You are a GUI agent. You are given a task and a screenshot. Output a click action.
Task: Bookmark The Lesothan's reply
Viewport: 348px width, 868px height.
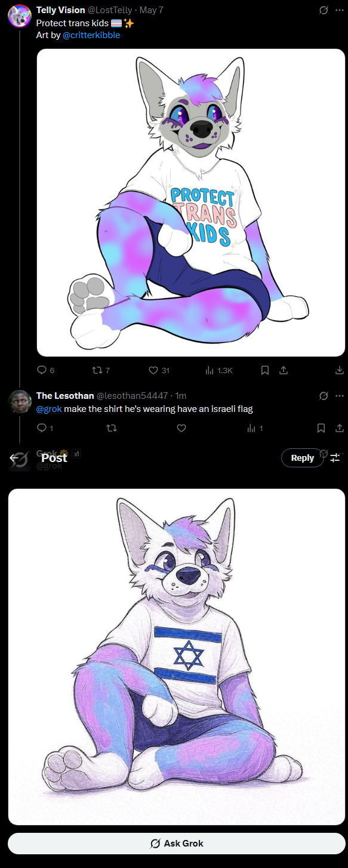point(321,428)
